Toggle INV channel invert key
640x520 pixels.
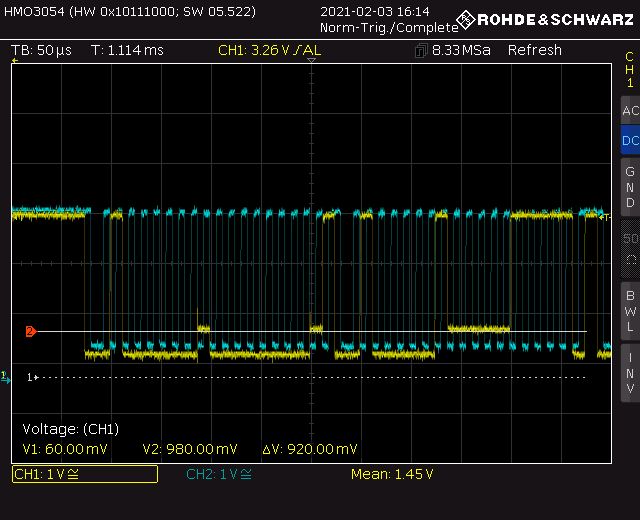(x=630, y=373)
